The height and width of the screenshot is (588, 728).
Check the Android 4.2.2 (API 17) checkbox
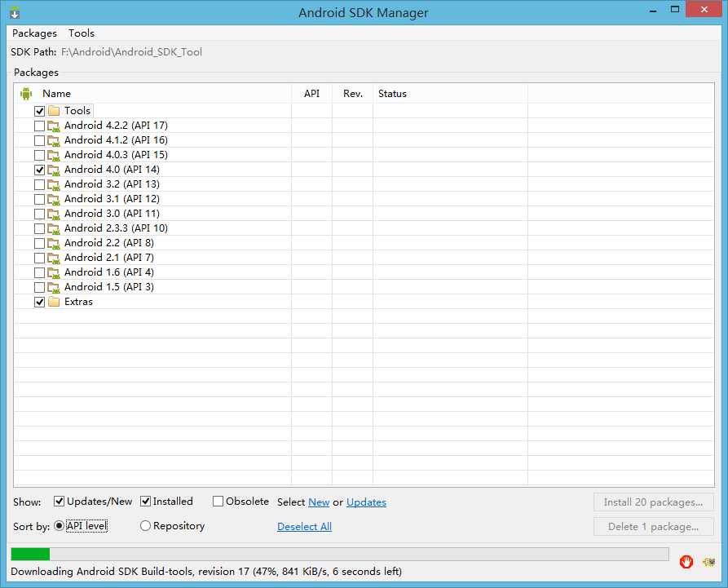pyautogui.click(x=39, y=126)
